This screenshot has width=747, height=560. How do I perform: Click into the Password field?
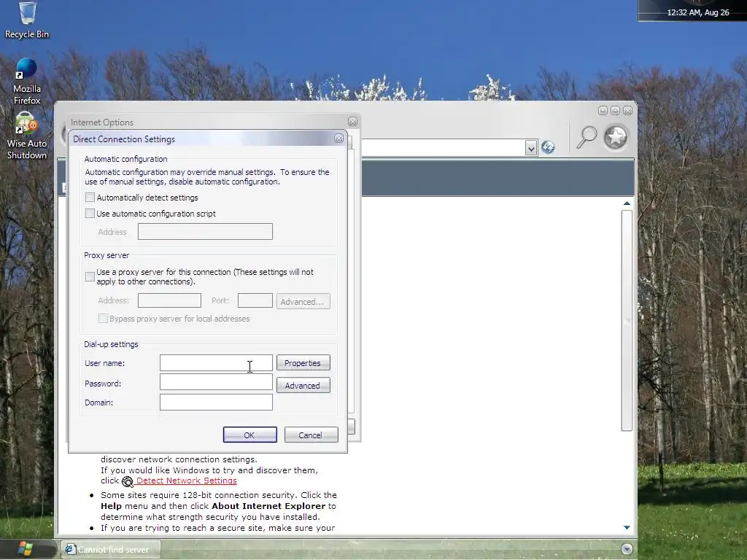click(x=216, y=382)
